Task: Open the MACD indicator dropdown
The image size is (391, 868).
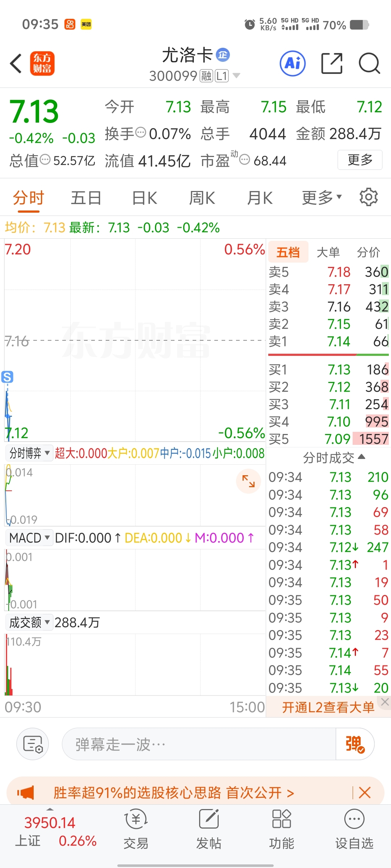Action: click(x=29, y=538)
